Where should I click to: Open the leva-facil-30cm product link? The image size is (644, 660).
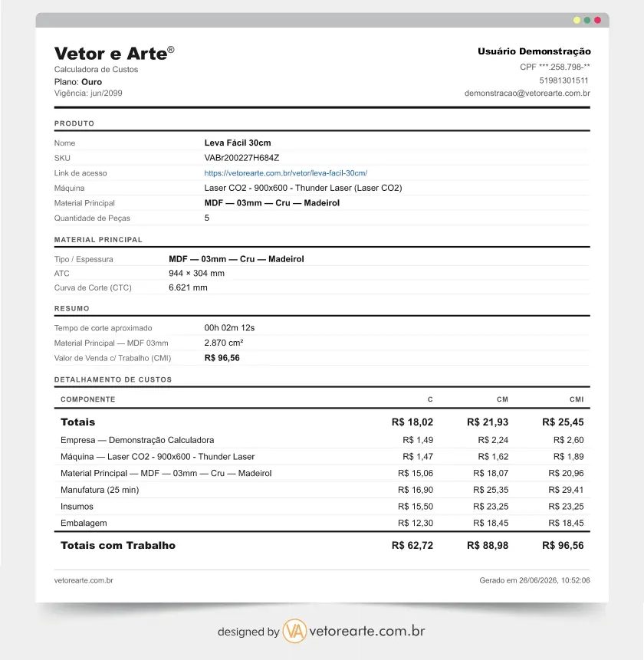point(285,173)
